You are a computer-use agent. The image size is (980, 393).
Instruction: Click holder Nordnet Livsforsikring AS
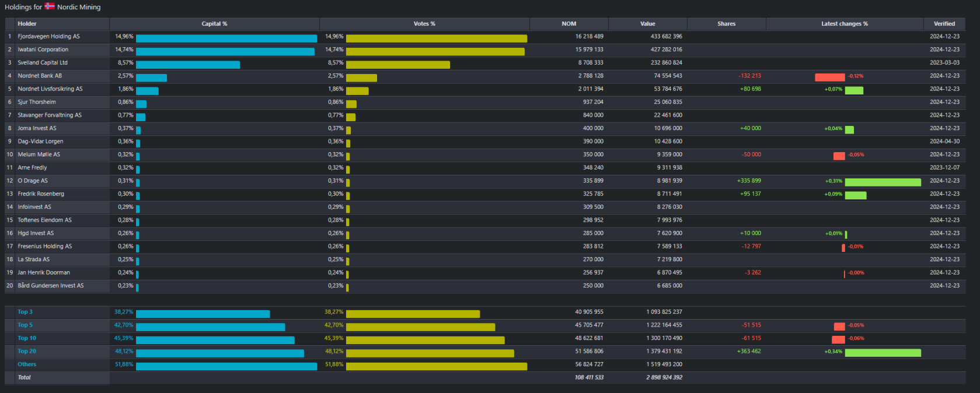click(x=50, y=89)
